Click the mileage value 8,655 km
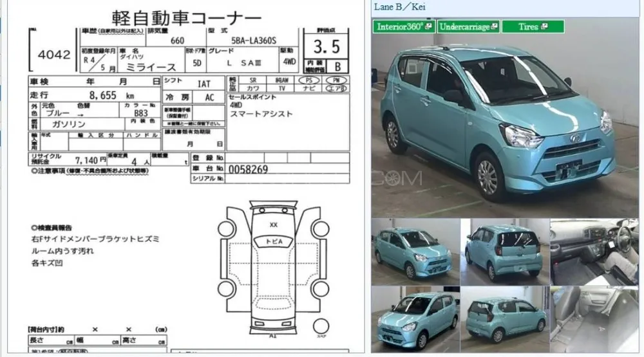Screen dimensions: 644x357 click(111, 95)
